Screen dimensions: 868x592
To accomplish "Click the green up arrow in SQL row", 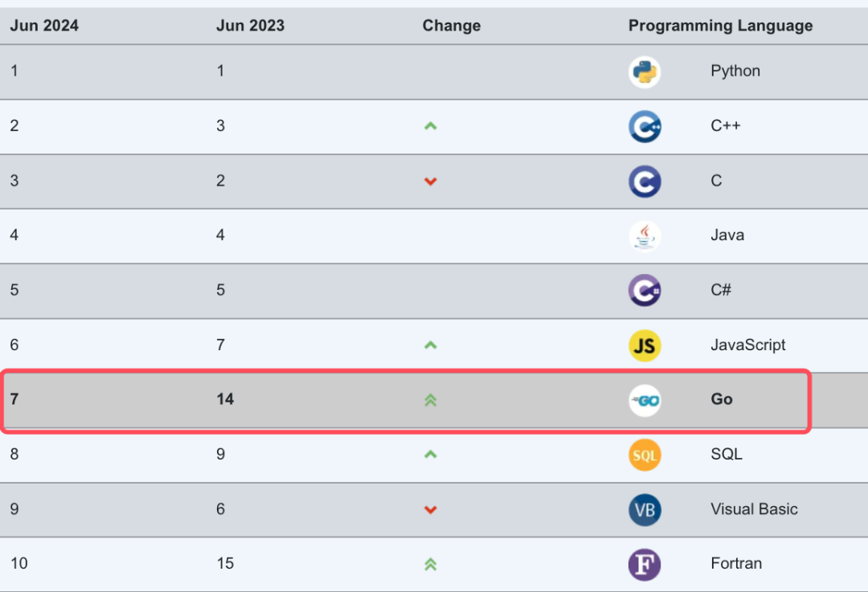I will 430,455.
